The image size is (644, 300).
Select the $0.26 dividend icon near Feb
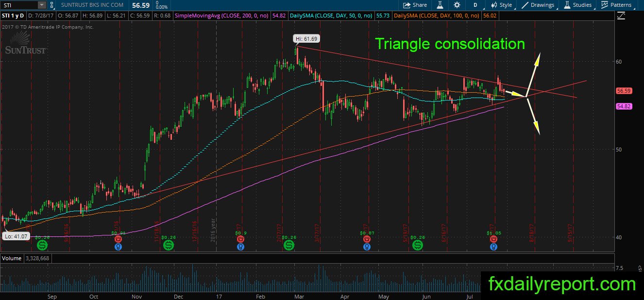click(289, 246)
